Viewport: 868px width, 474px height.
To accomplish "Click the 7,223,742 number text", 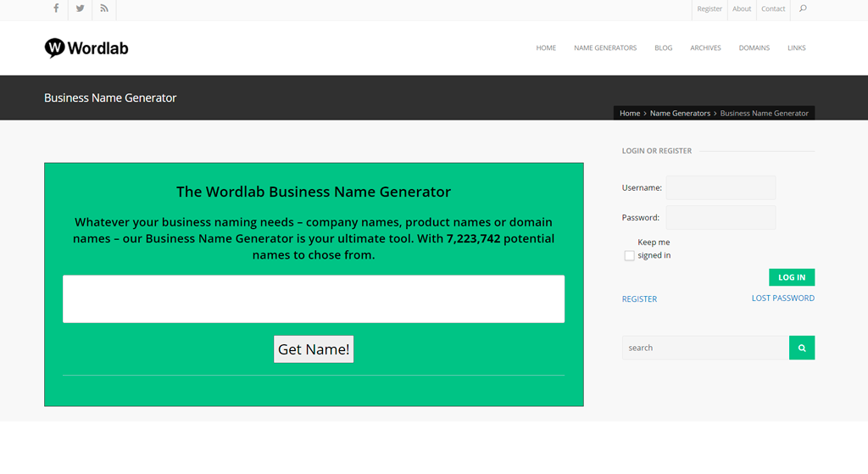I will [473, 238].
